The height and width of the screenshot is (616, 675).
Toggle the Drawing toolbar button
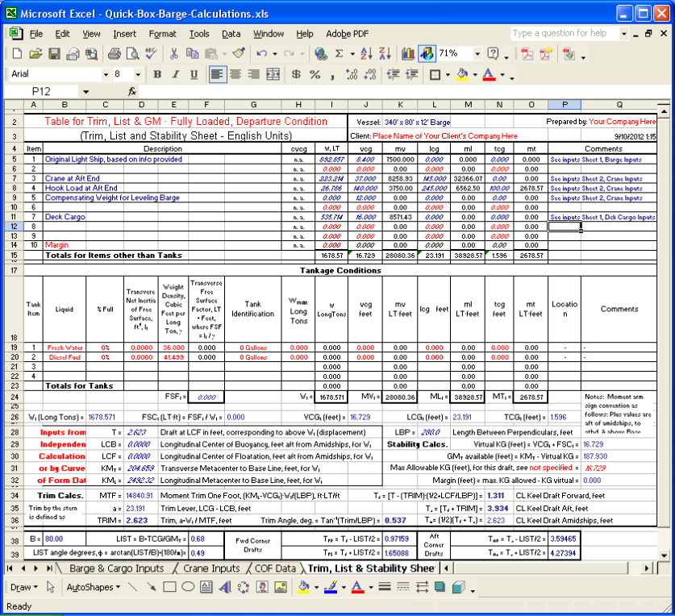pyautogui.click(x=427, y=54)
